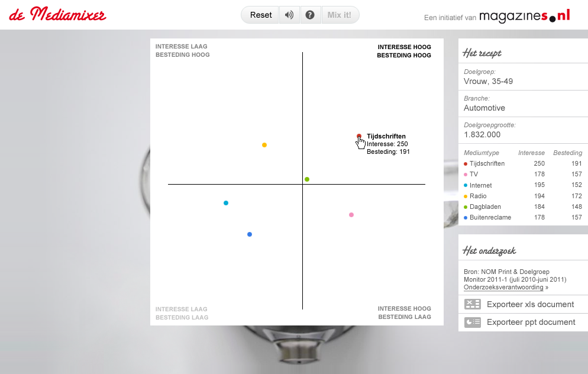
Task: Select the pink TV dot on chart
Action: (x=351, y=215)
